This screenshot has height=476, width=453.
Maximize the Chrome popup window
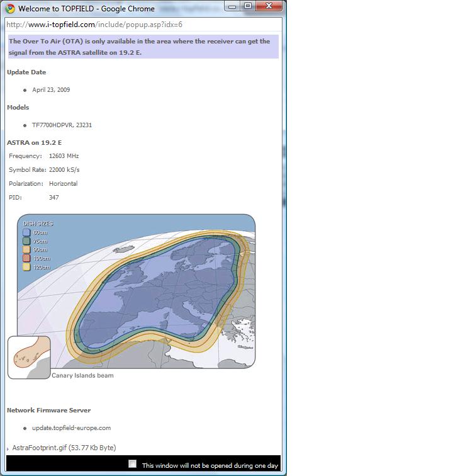click(248, 6)
